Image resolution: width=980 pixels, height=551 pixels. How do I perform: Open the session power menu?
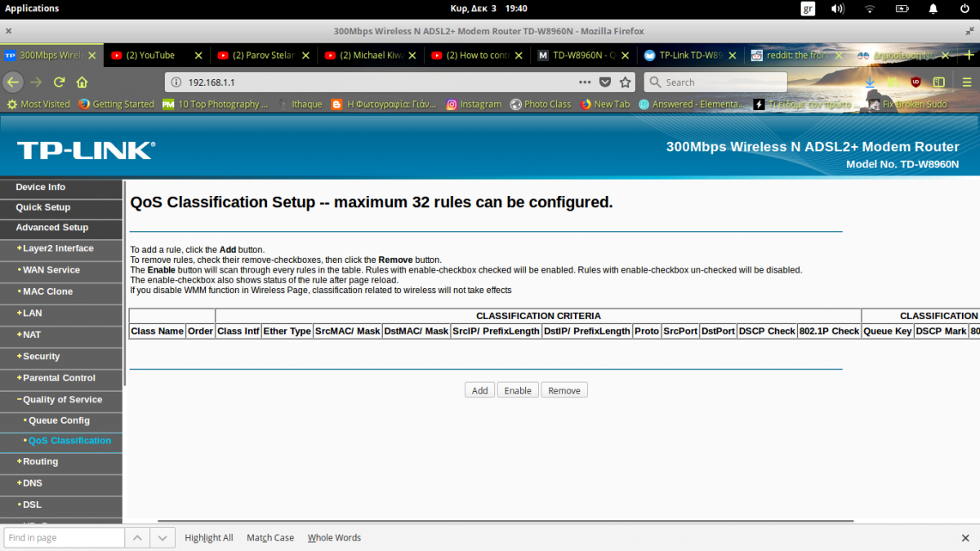pos(964,8)
